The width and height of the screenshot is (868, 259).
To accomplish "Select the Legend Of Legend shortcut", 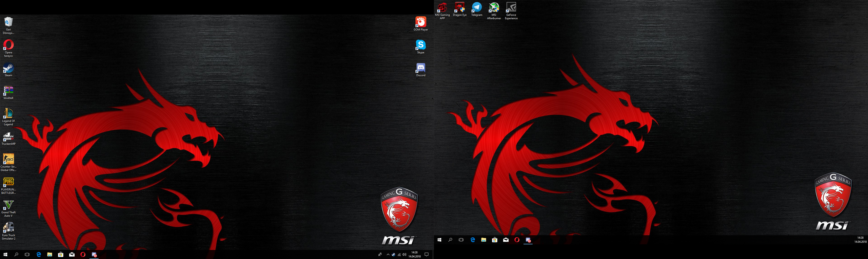I will (x=8, y=117).
